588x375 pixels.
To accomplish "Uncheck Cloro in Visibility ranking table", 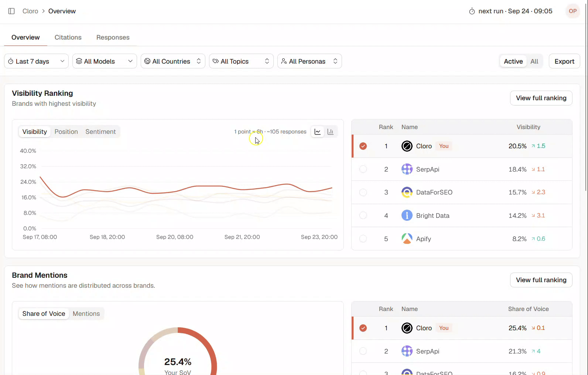I will (x=363, y=146).
